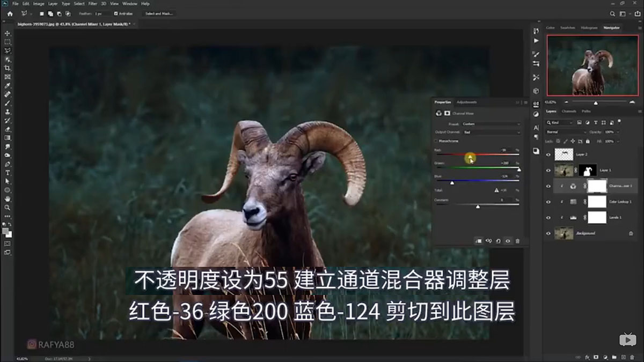Screen dimensions: 644x362
Task: Enable the Monochrome checkbox in Channel Mixer
Action: pos(436,141)
